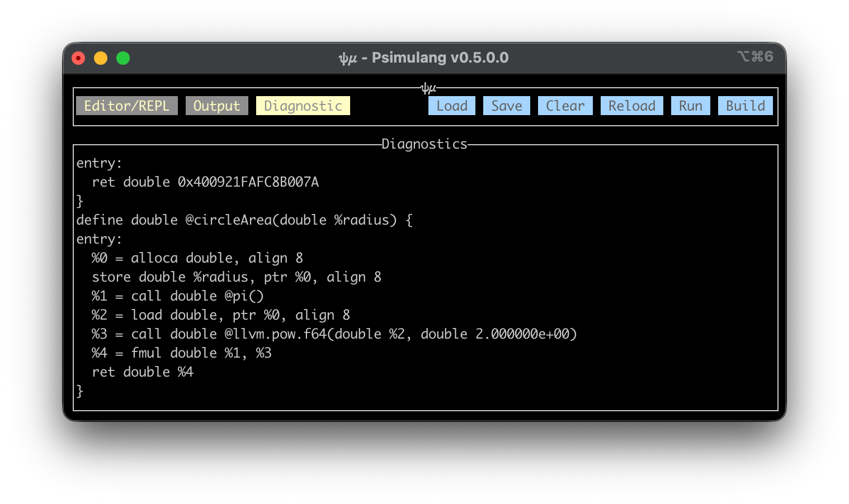The image size is (849, 504).
Task: Run the program with Run button
Action: [x=690, y=106]
